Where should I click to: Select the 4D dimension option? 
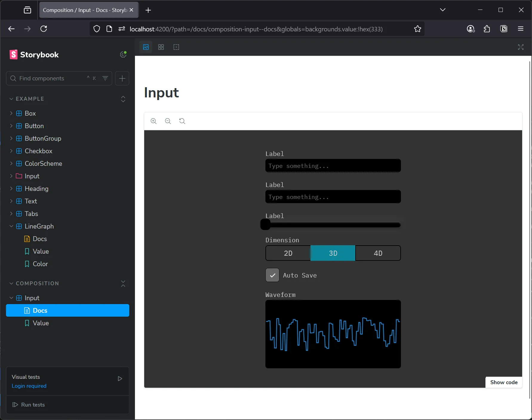(x=378, y=253)
